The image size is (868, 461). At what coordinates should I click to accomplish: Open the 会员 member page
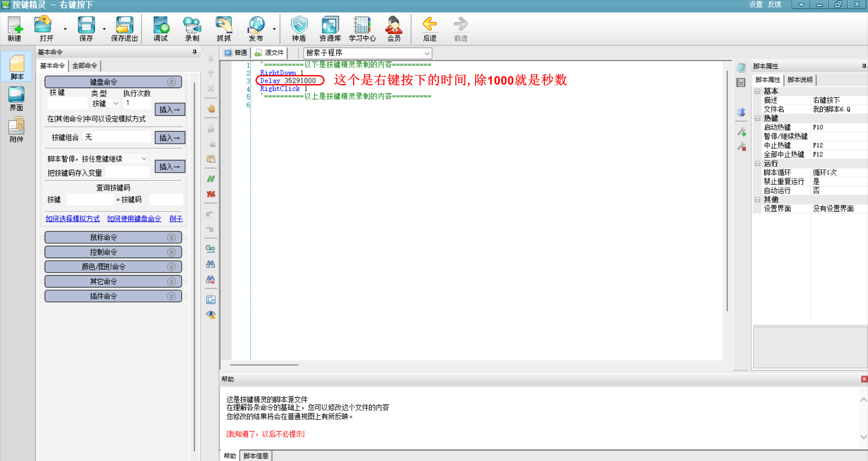(x=394, y=29)
